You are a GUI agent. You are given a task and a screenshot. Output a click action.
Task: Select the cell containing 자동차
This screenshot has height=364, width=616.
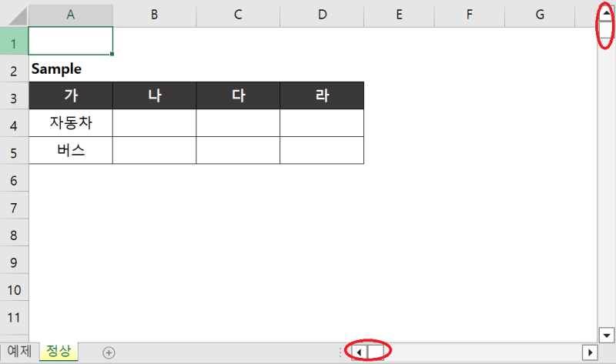[71, 123]
